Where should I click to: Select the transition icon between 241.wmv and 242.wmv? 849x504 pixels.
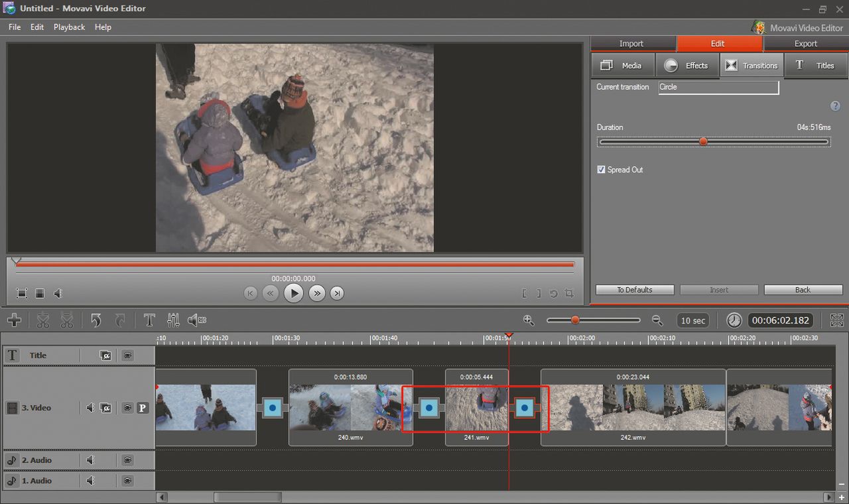click(525, 408)
